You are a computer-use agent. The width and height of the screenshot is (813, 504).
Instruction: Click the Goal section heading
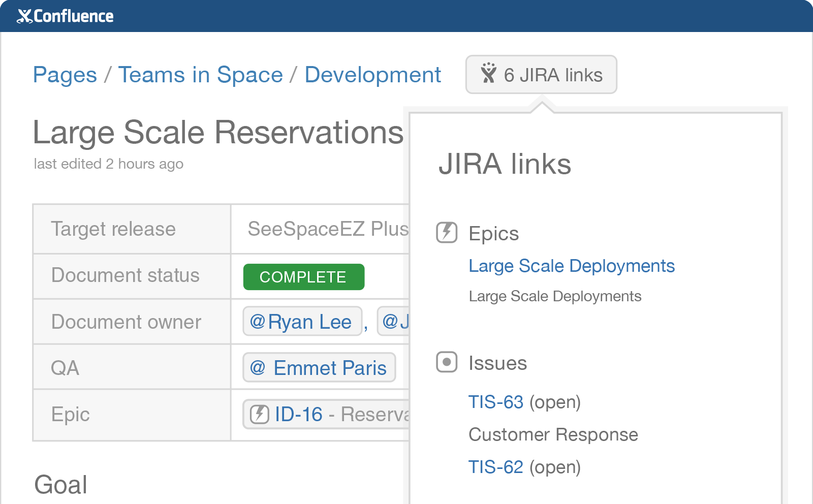[60, 485]
